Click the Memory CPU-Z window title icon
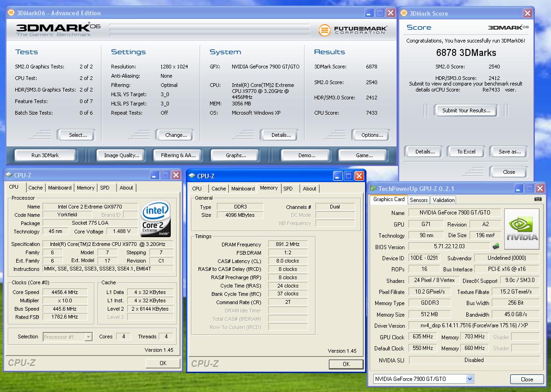551x392 pixels. (192, 176)
